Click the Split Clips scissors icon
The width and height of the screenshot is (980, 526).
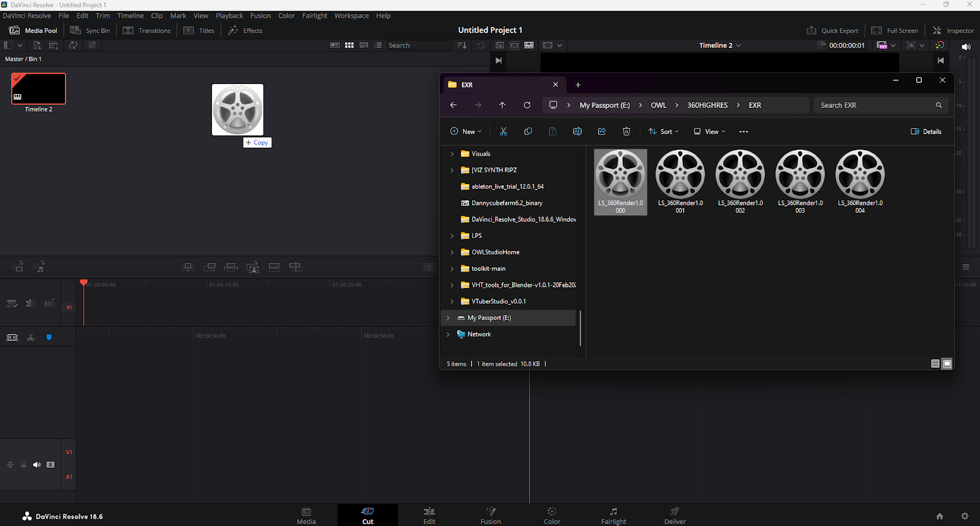pos(31,338)
